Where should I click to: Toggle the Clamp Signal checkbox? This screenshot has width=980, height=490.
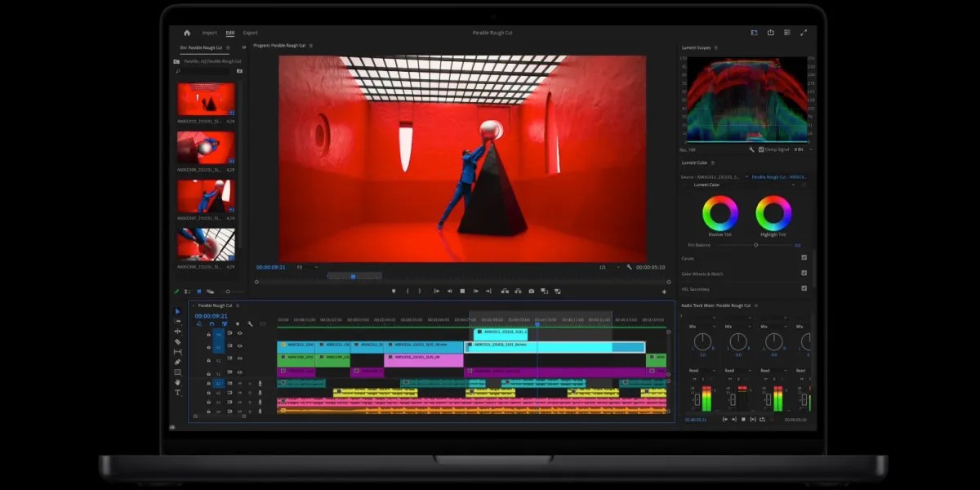coord(762,149)
